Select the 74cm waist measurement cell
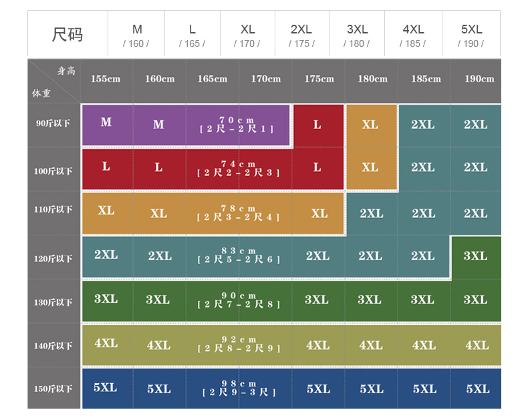528x420 pixels. tap(238, 169)
